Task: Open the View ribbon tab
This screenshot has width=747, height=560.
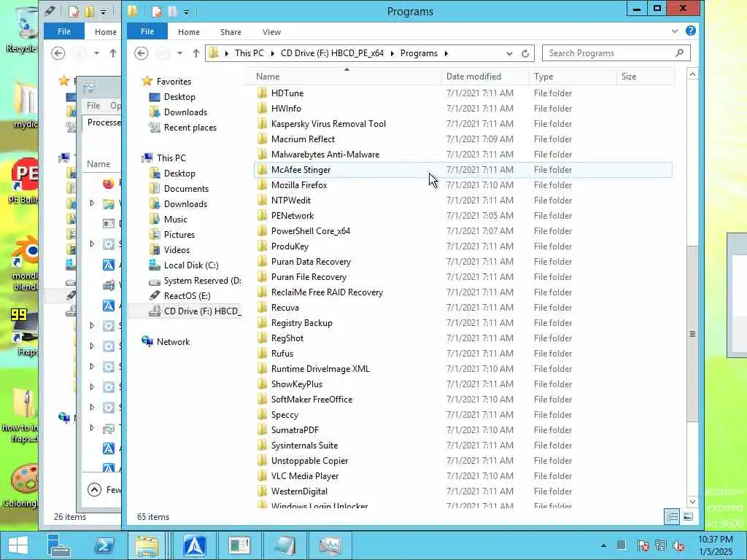Action: pyautogui.click(x=271, y=32)
